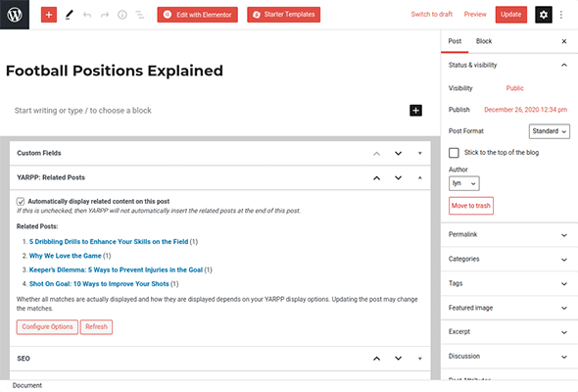Change publish date December 26, 2020
Screen dimensions: 578x392
click(525, 110)
